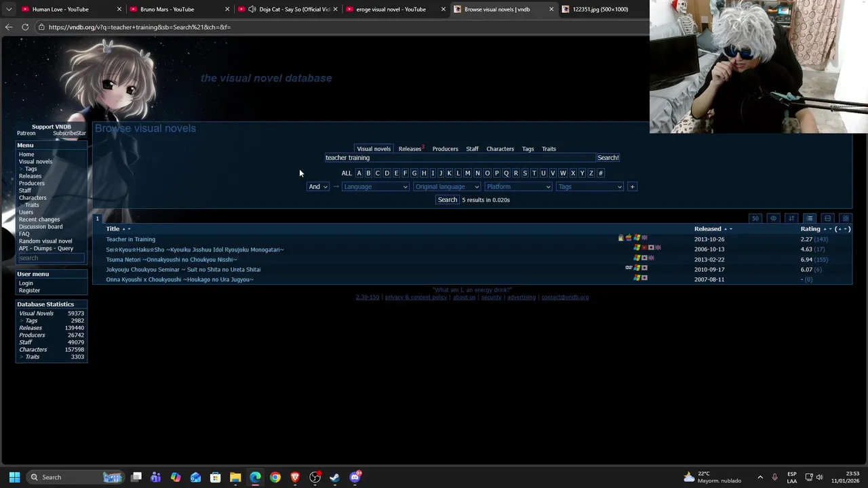This screenshot has height=488, width=868.
Task: Click DVD icon on Jokyouju Choukyou Seminar row
Action: (629, 268)
